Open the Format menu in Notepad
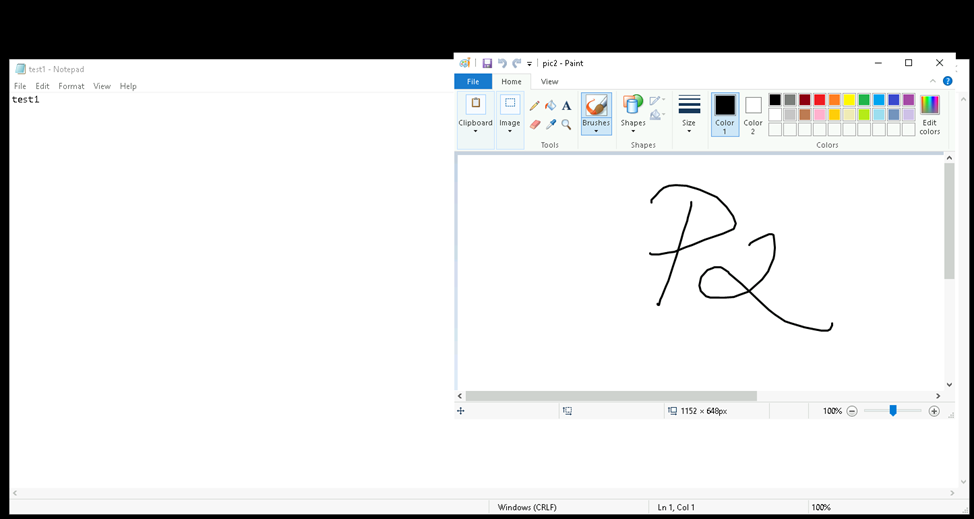The height and width of the screenshot is (519, 974). 71,86
